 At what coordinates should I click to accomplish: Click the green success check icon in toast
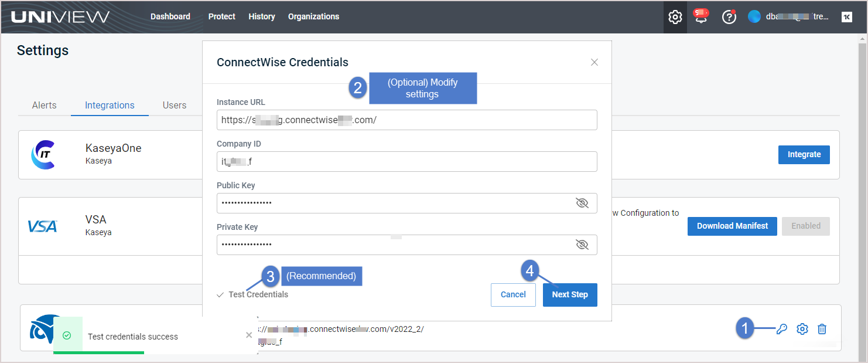click(x=67, y=335)
